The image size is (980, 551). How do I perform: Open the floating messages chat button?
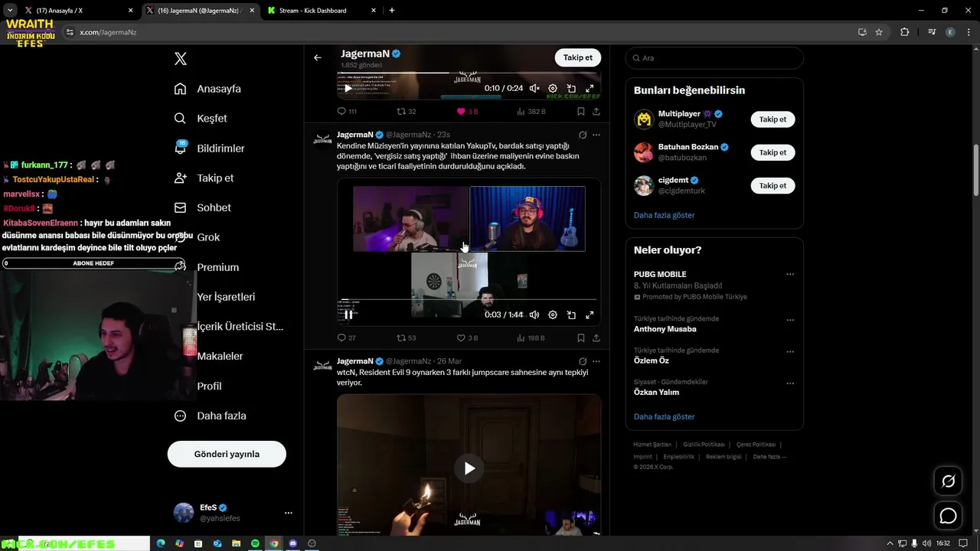[948, 516]
